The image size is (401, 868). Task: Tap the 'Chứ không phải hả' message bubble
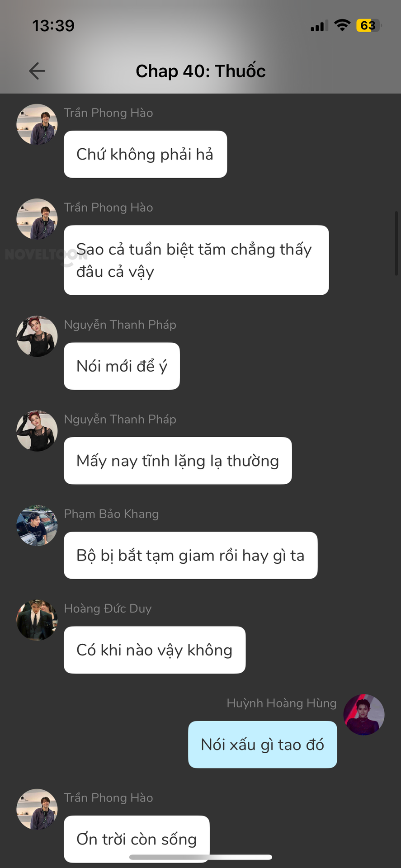pos(145,154)
